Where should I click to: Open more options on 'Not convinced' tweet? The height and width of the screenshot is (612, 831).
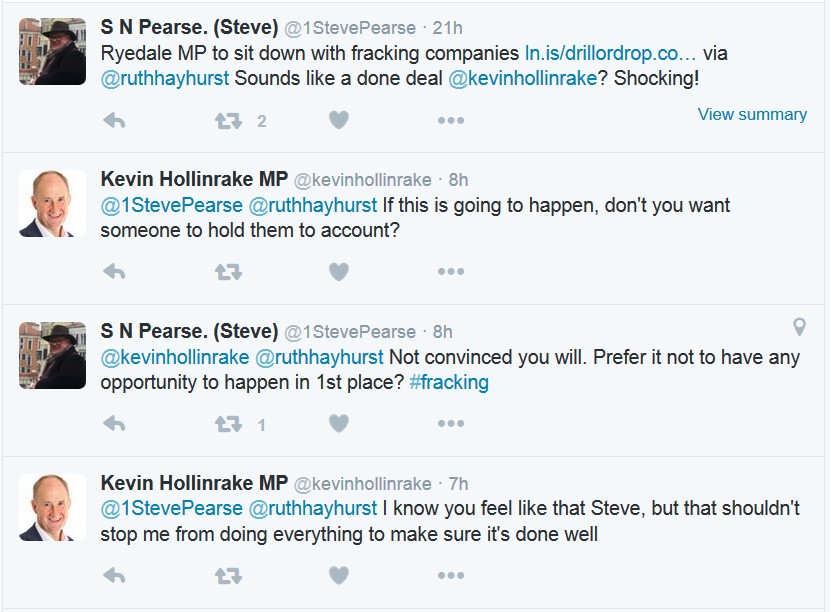[450, 424]
